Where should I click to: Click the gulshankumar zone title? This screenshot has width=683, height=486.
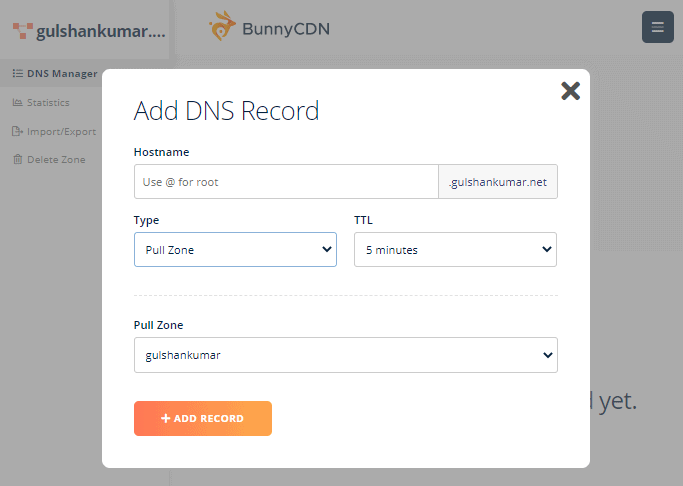101,31
